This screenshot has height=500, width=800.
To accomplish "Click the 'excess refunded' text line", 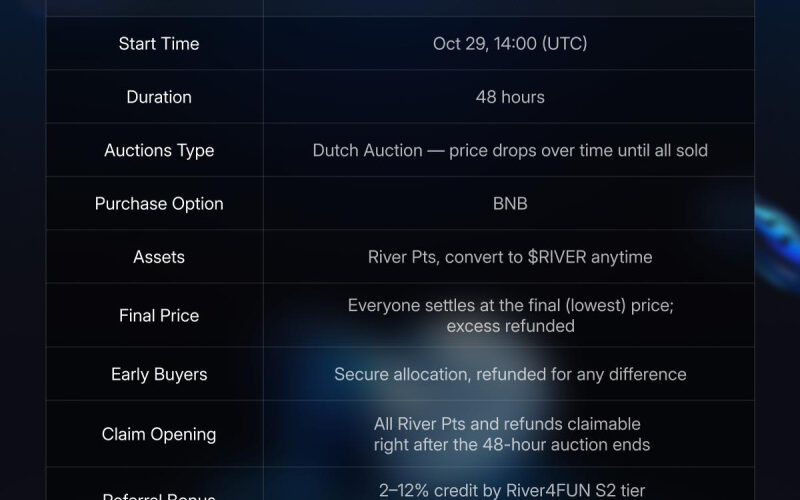I will tap(510, 326).
